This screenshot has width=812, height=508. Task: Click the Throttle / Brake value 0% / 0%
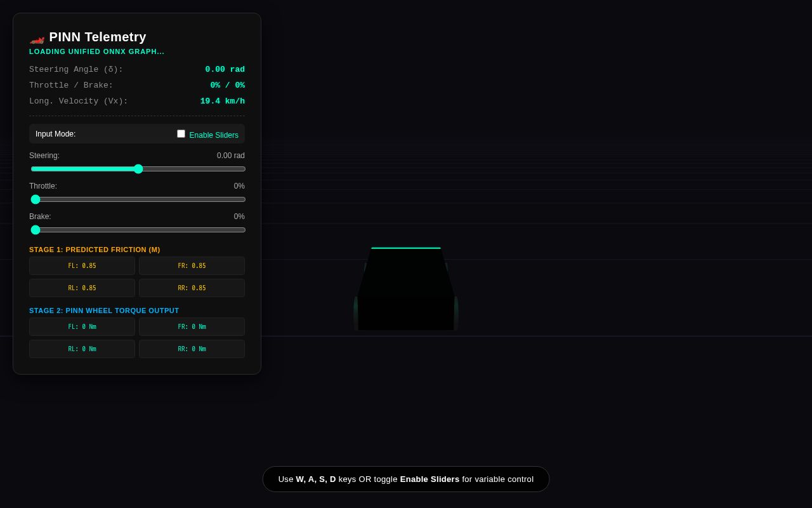[x=227, y=85]
